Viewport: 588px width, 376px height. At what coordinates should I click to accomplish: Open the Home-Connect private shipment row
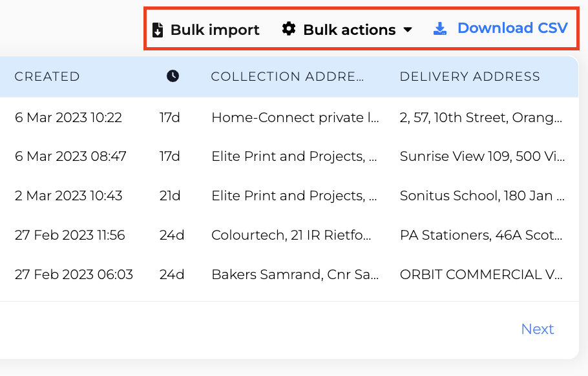[x=289, y=118]
